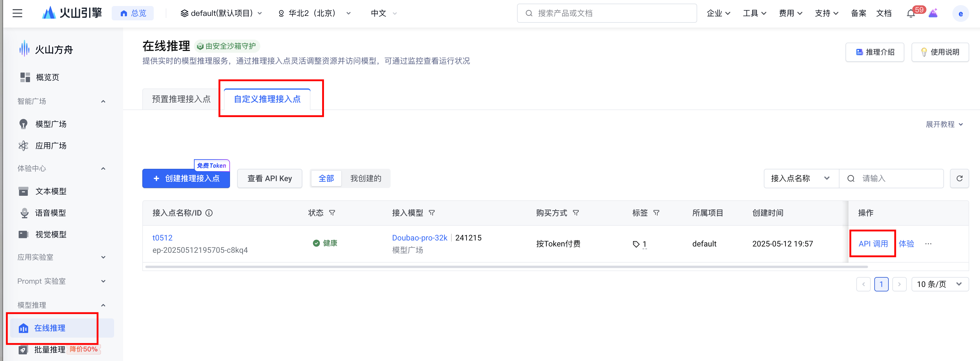Select the 全部 filter toggle
Screen dimensions: 980x361
click(x=326, y=178)
